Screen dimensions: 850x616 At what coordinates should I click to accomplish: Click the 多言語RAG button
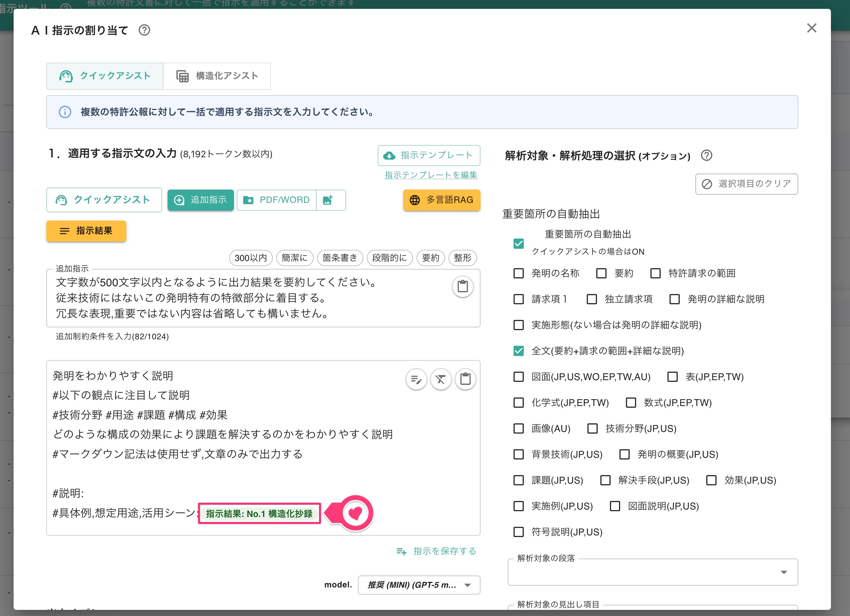pyautogui.click(x=441, y=200)
